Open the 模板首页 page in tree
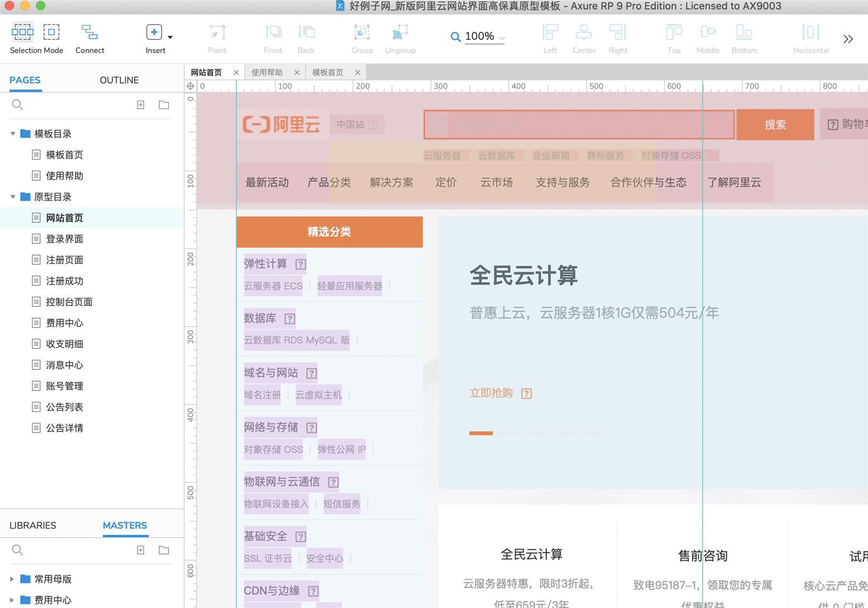Image resolution: width=868 pixels, height=608 pixels. (x=65, y=155)
